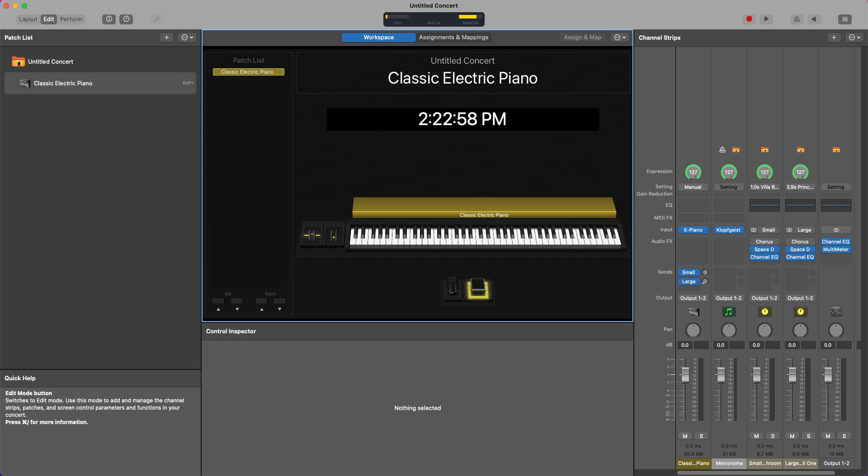This screenshot has height=476, width=868.
Task: Click the Assign & Map button
Action: pos(582,37)
